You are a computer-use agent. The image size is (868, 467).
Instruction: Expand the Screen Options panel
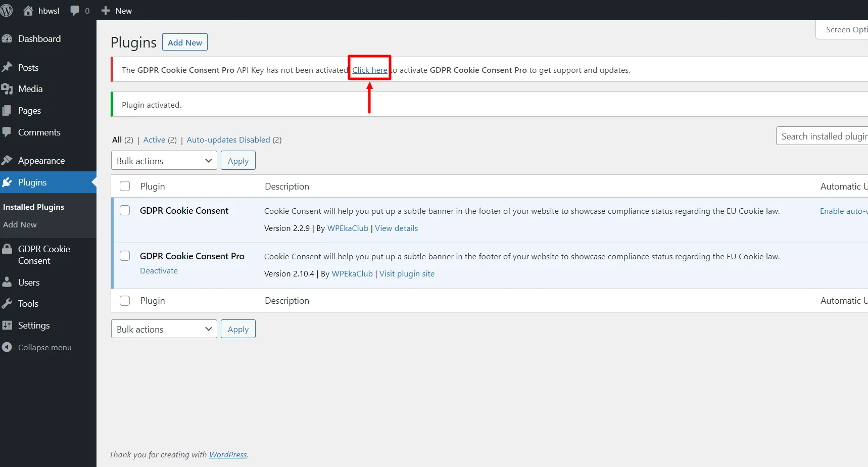(x=848, y=29)
